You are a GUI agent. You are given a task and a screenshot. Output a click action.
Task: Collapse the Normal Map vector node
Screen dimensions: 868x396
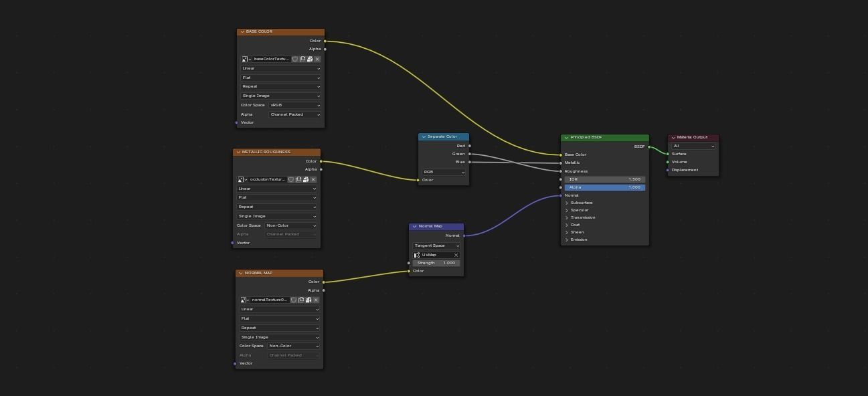pos(415,226)
